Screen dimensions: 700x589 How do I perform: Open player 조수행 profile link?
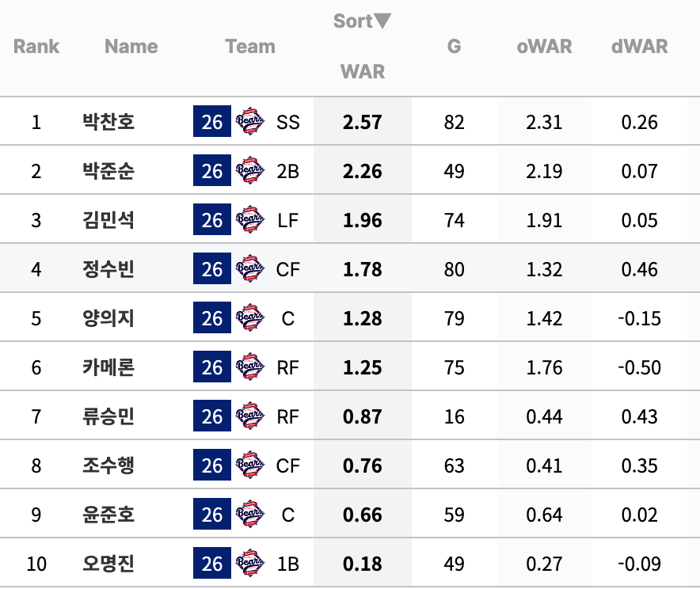click(x=108, y=465)
